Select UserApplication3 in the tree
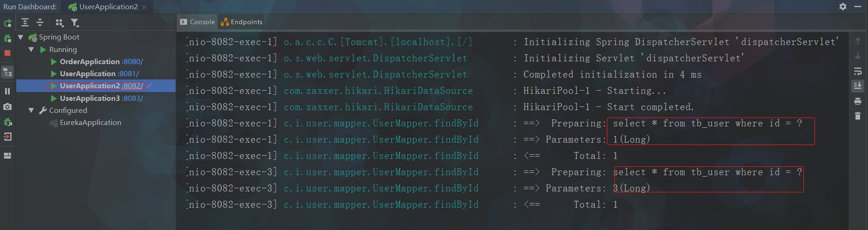 click(90, 99)
